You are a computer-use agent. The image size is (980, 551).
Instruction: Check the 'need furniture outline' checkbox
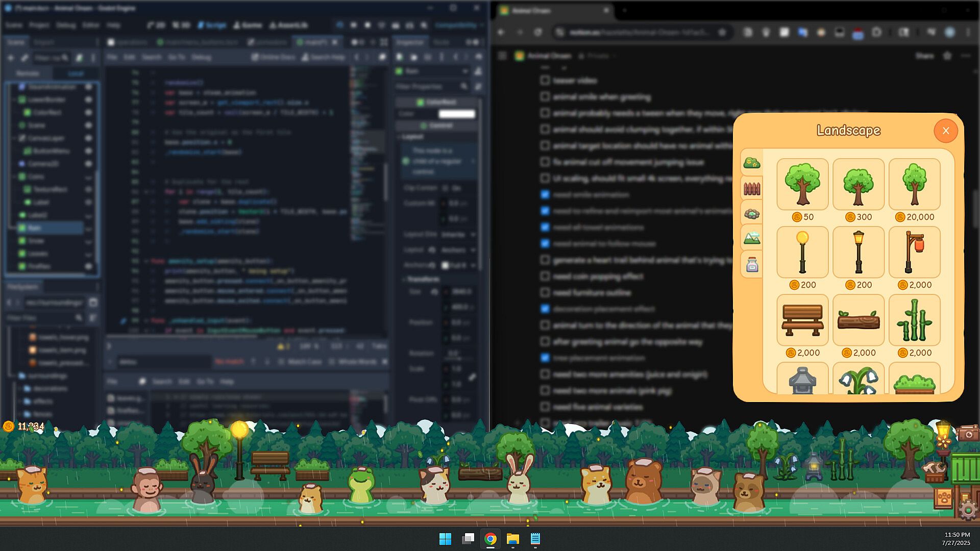coord(545,293)
